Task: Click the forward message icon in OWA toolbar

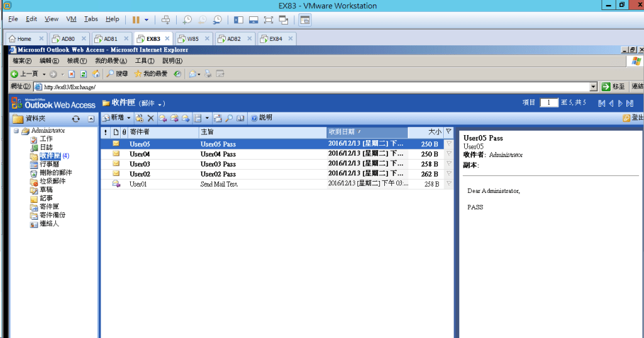Action: click(x=186, y=118)
